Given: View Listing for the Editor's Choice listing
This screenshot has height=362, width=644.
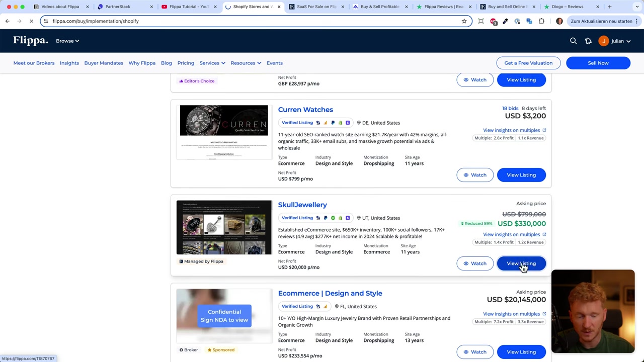Looking at the screenshot, I should pos(521,79).
